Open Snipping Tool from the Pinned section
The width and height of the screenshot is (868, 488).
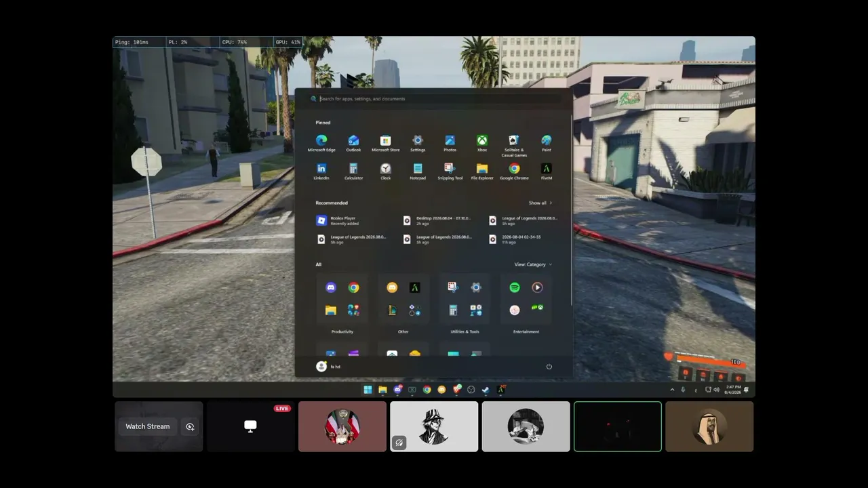[450, 171]
